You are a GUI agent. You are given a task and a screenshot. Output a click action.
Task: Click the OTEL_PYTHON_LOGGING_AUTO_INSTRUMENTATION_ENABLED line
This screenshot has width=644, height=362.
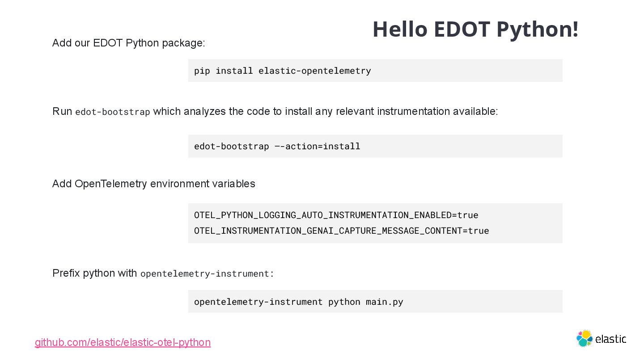(336, 215)
